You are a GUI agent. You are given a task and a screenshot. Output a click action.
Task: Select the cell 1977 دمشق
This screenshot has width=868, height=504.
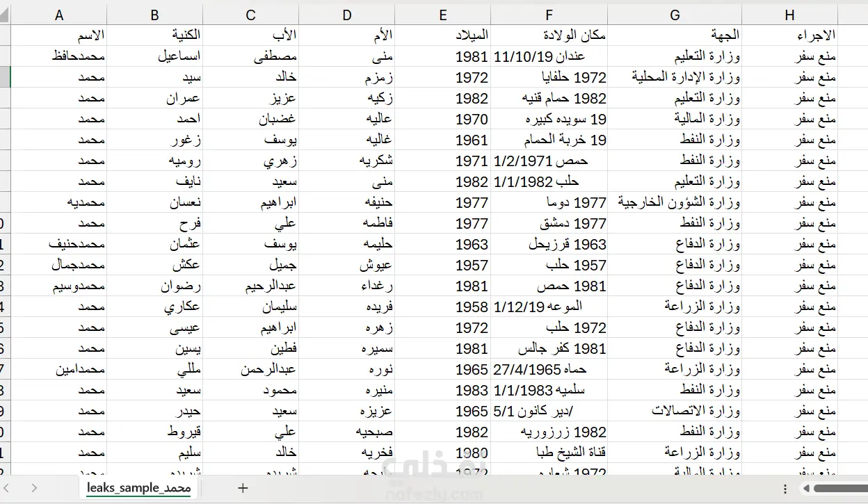[x=549, y=223]
